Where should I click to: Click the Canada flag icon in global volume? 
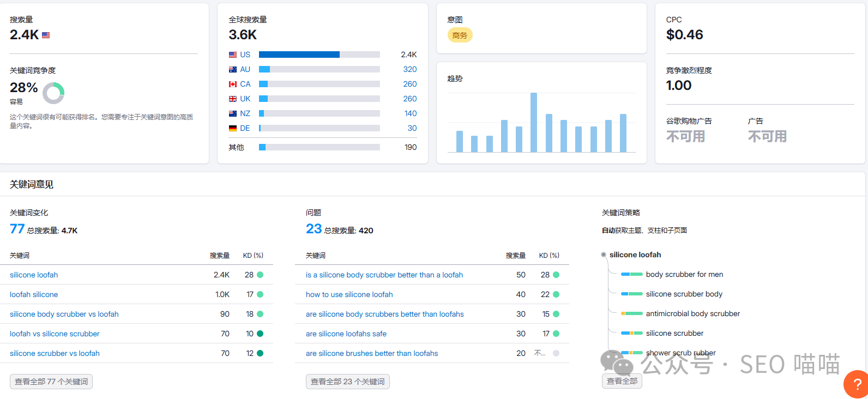(233, 84)
